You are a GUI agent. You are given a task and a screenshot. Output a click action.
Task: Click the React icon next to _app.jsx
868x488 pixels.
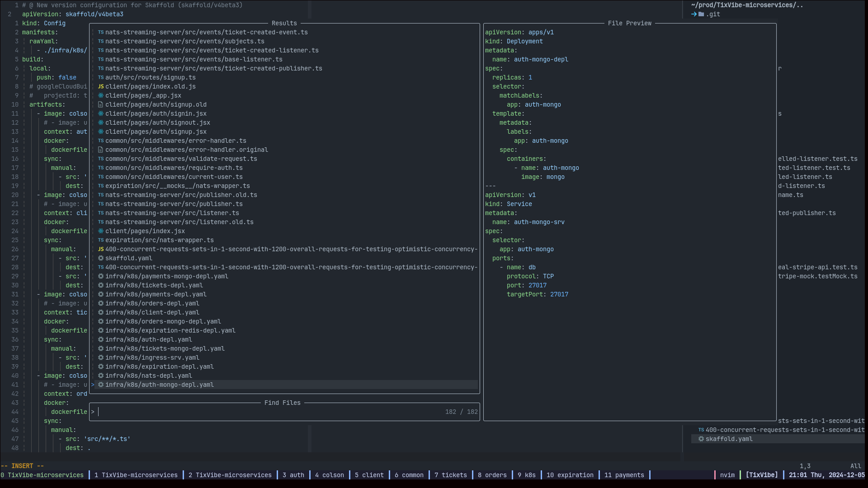click(101, 95)
